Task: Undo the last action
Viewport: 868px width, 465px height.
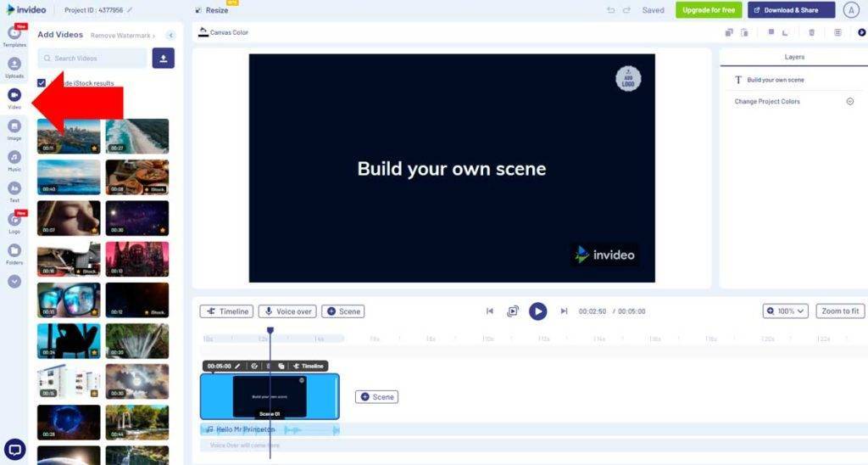Action: pos(610,10)
